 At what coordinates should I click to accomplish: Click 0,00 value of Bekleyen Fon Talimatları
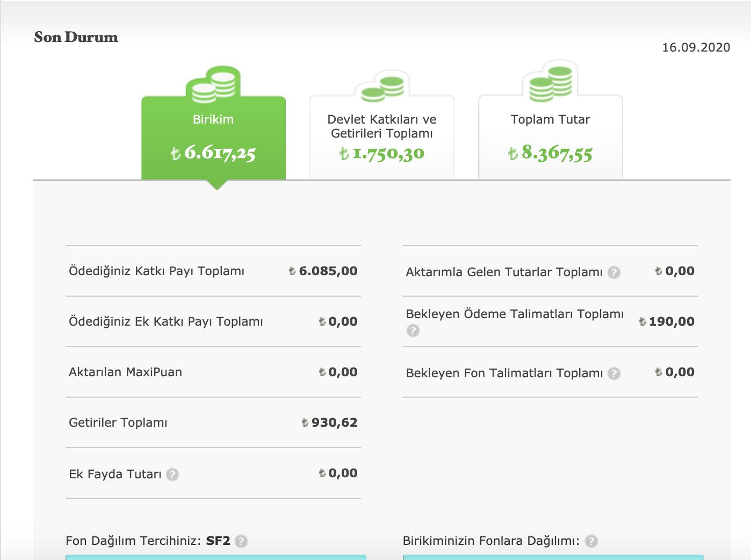point(675,372)
